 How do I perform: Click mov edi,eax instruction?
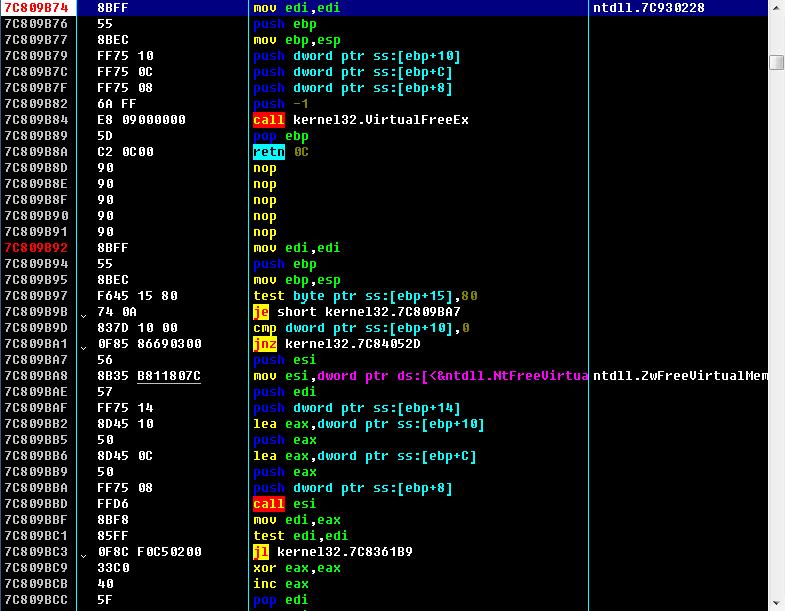pyautogui.click(x=296, y=520)
